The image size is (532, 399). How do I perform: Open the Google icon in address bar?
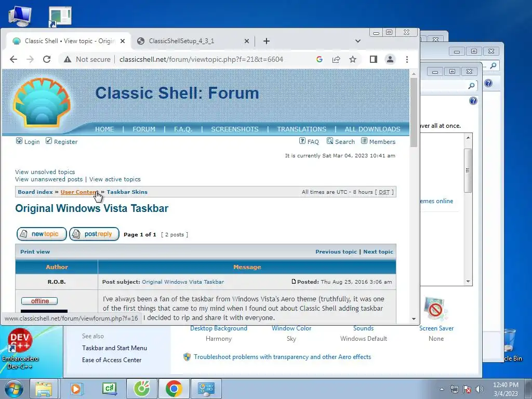[320, 59]
